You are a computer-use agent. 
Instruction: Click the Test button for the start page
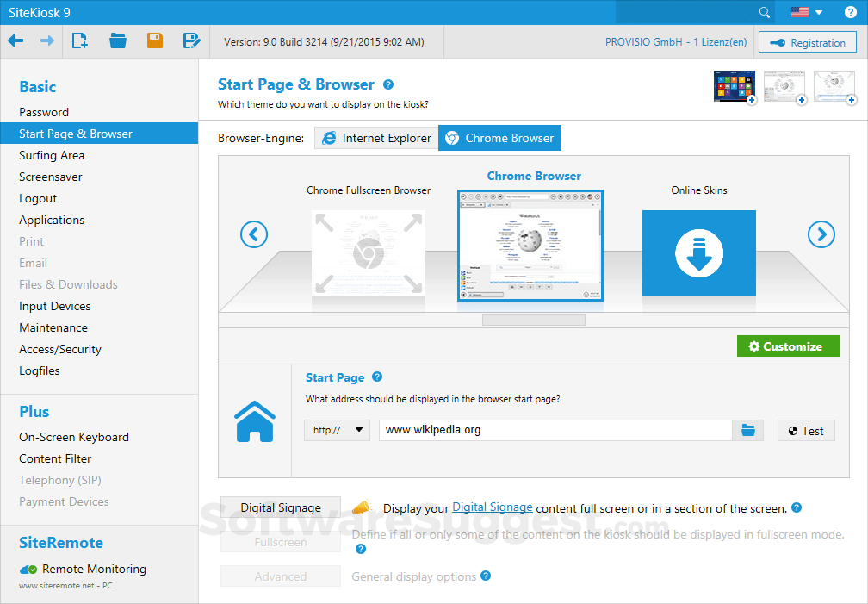click(806, 429)
